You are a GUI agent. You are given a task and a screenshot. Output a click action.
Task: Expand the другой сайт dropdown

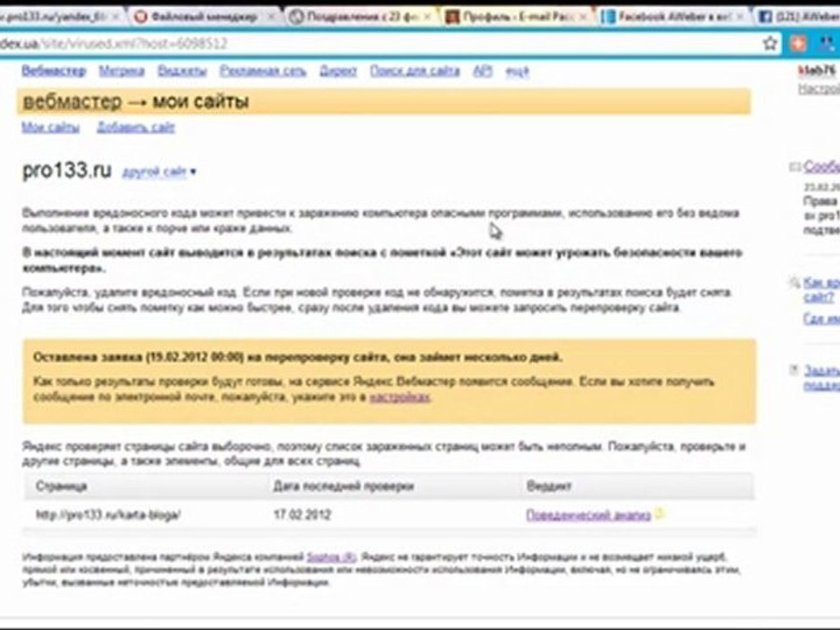click(159, 172)
